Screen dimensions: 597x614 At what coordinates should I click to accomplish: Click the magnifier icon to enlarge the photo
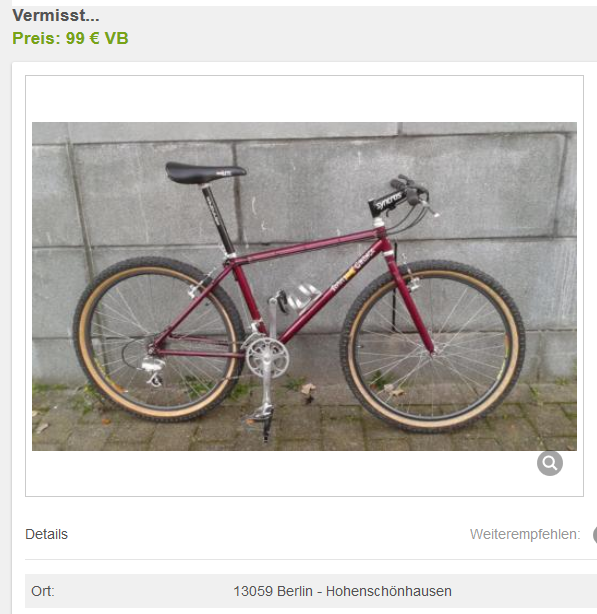click(550, 463)
